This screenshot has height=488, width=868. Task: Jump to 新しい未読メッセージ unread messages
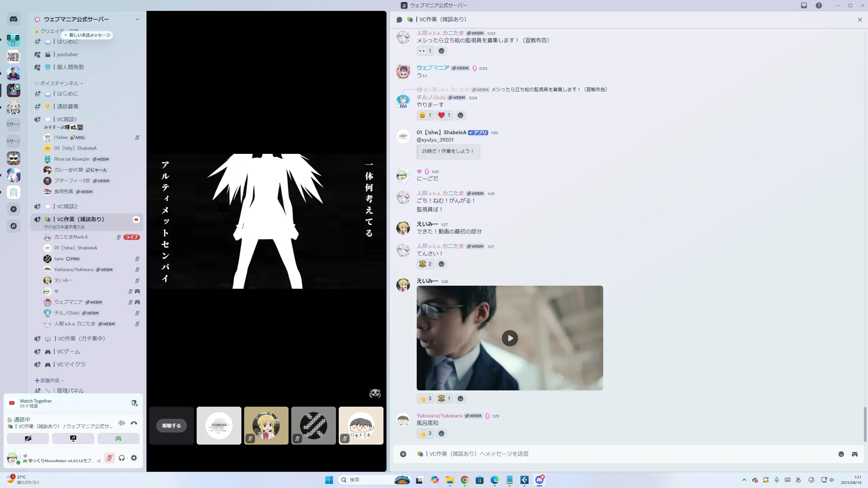point(87,35)
